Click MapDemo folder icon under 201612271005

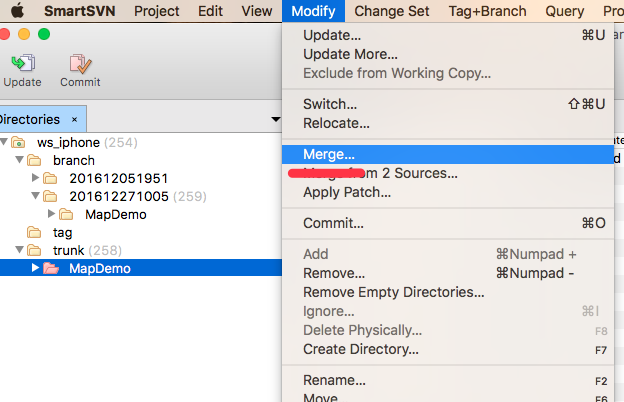tap(66, 215)
